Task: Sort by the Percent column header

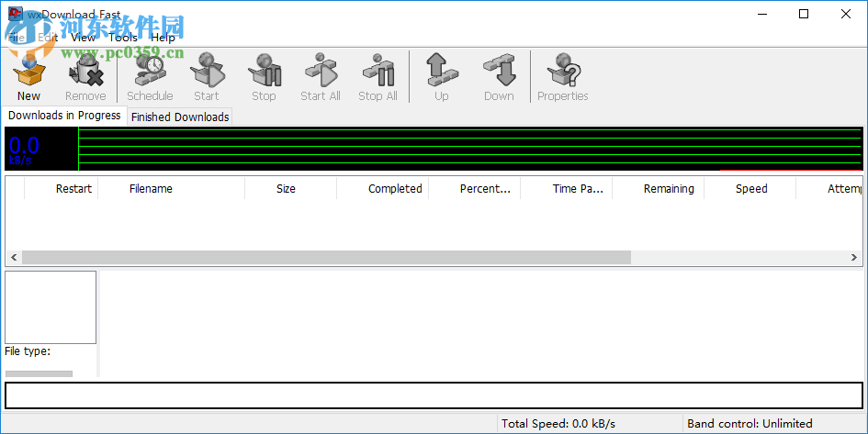Action: pyautogui.click(x=474, y=188)
